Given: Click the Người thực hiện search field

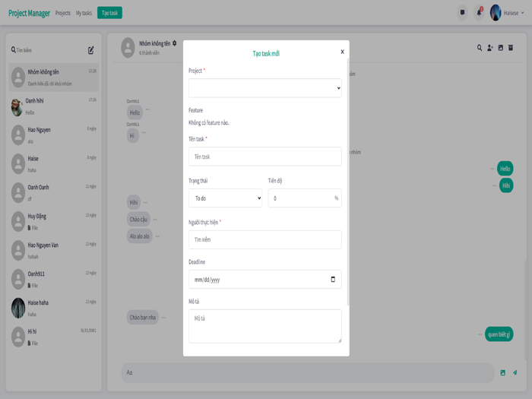Looking at the screenshot, I should 265,239.
